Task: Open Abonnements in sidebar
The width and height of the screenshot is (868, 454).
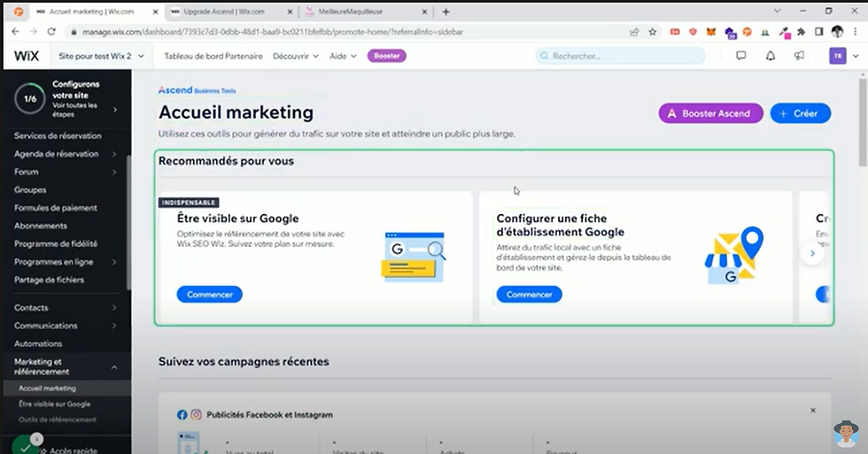Action: 41,226
